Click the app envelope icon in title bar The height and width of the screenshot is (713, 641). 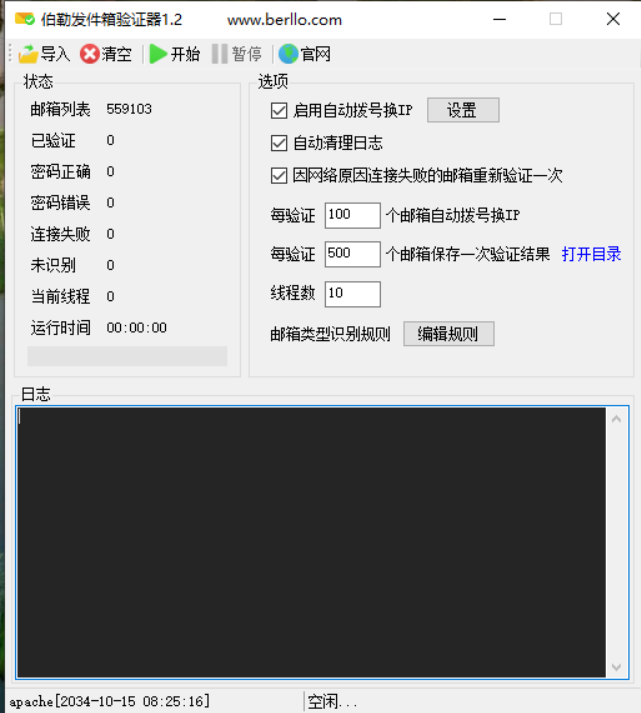click(23, 19)
